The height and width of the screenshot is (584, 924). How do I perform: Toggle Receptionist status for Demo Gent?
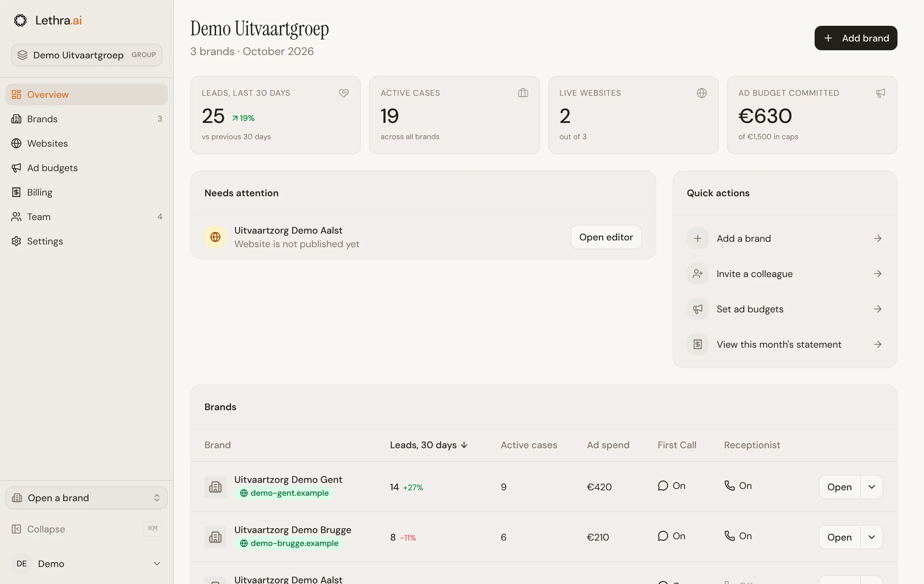738,486
